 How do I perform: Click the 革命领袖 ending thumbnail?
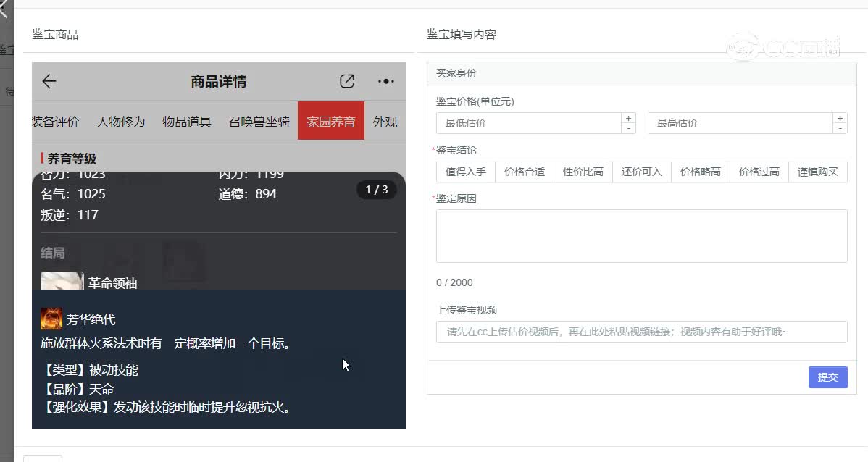62,279
